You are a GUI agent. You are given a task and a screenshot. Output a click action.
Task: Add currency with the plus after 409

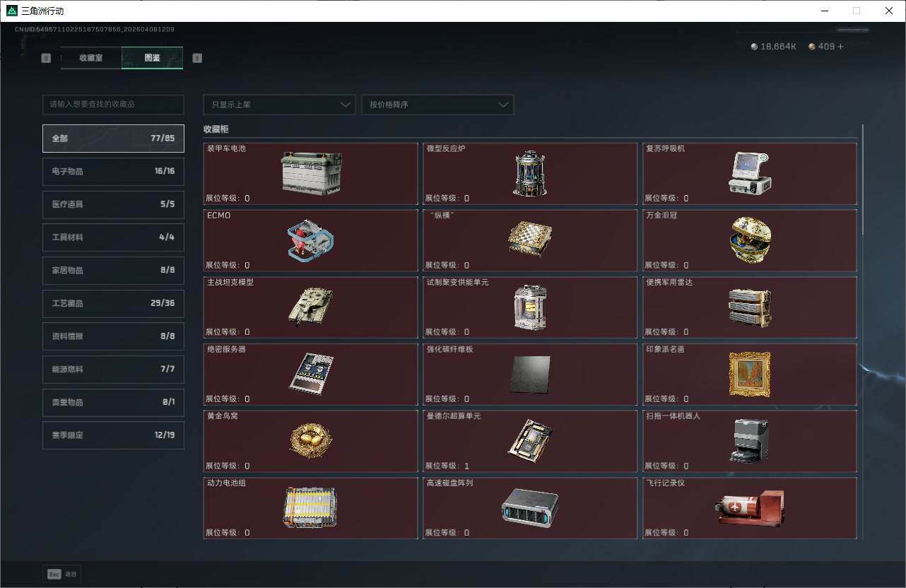click(840, 47)
